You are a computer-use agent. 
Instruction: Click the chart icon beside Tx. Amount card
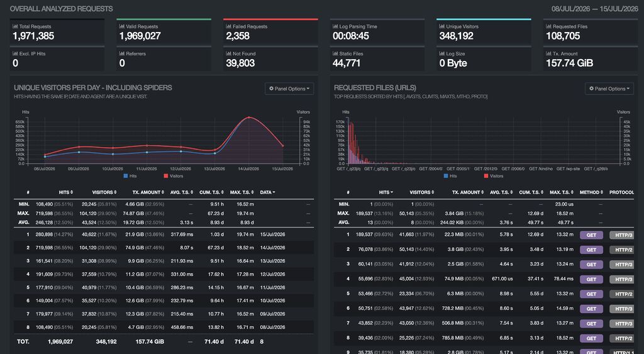click(548, 53)
